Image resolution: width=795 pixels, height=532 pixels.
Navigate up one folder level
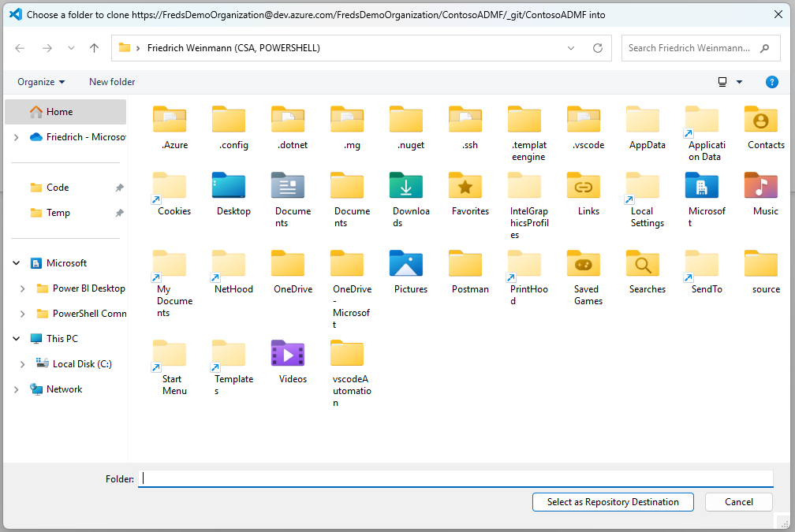point(94,47)
